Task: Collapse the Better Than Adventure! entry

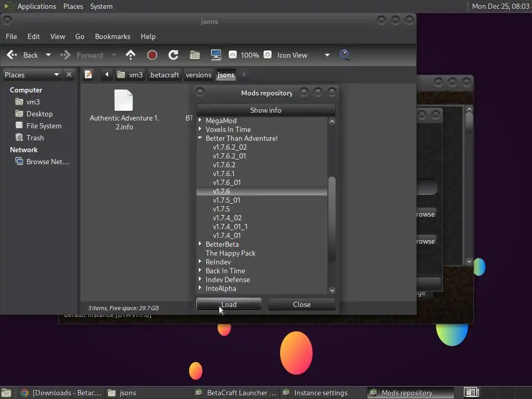Action: point(200,138)
